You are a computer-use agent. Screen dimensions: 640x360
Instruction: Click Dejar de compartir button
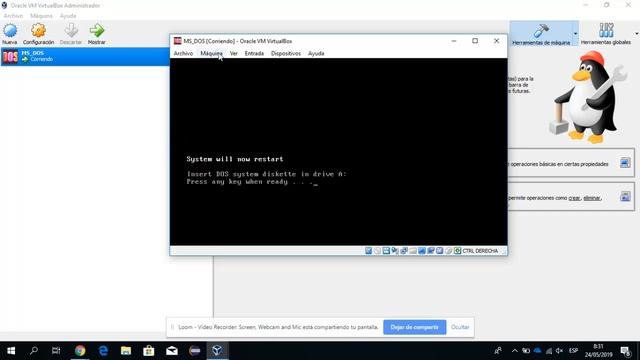click(x=414, y=327)
